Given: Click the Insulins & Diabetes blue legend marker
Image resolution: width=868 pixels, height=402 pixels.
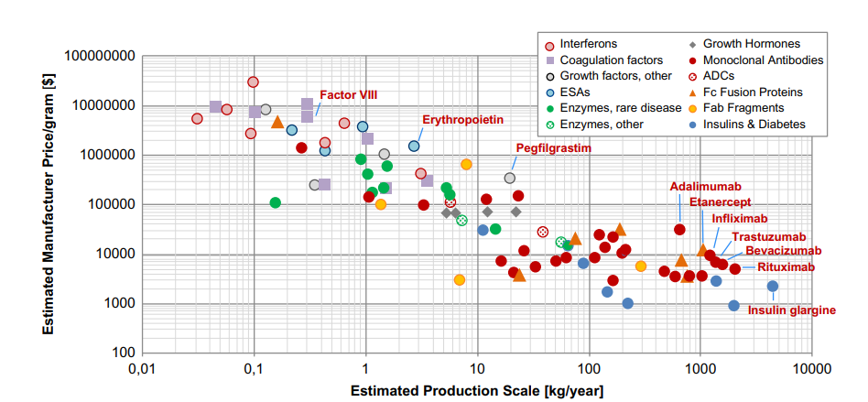Looking at the screenshot, I should [x=694, y=125].
